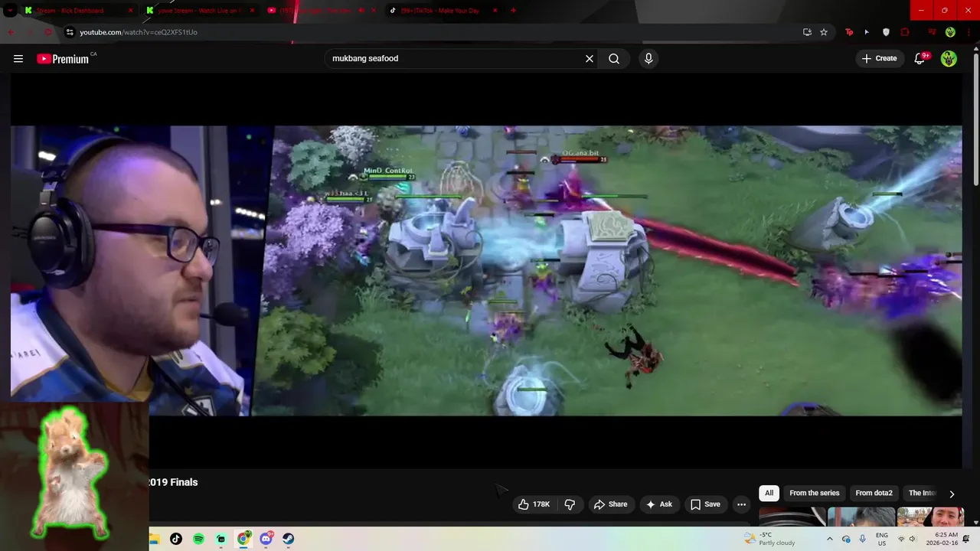Viewport: 980px width, 551px height.
Task: Click the Ask button
Action: click(659, 504)
